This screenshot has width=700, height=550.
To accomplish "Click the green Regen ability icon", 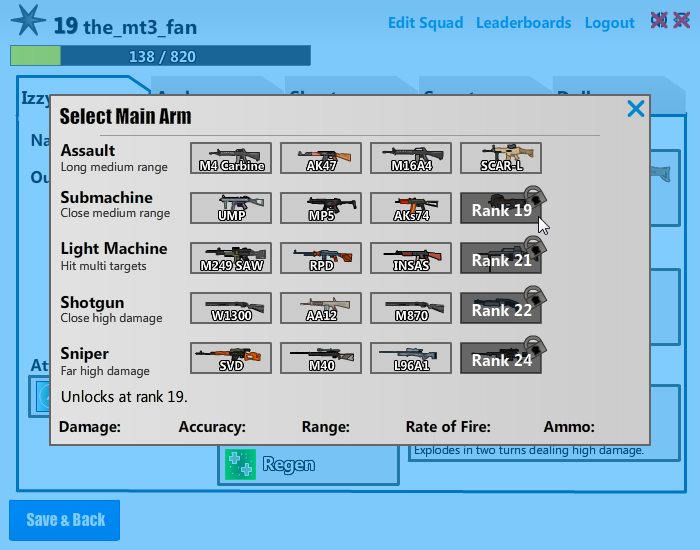I will click(x=240, y=465).
